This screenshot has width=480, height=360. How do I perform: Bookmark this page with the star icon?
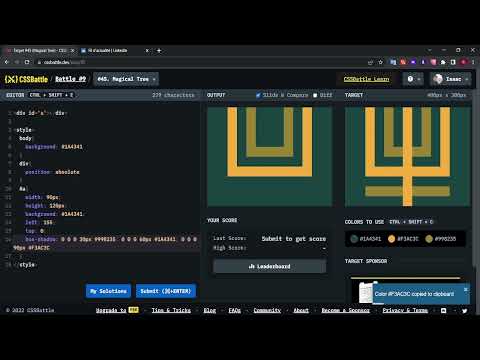380,62
